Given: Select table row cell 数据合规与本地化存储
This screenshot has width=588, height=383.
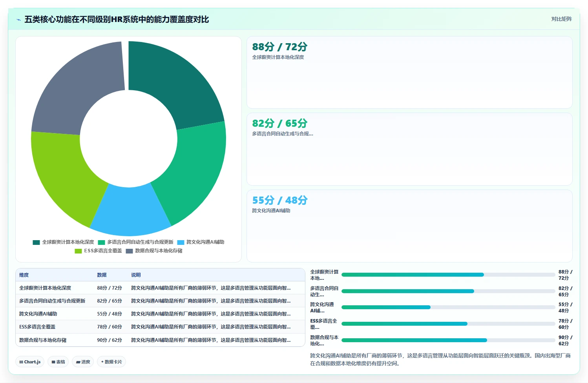Looking at the screenshot, I should (43, 340).
